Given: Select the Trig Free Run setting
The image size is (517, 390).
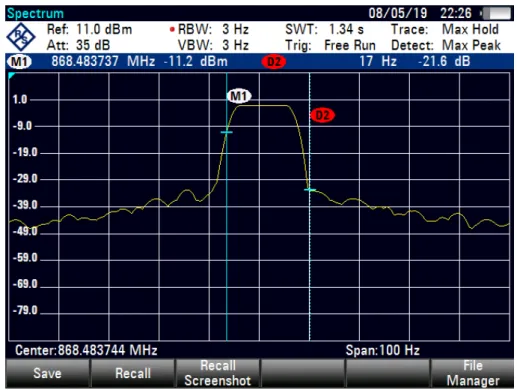Looking at the screenshot, I should click(350, 45).
